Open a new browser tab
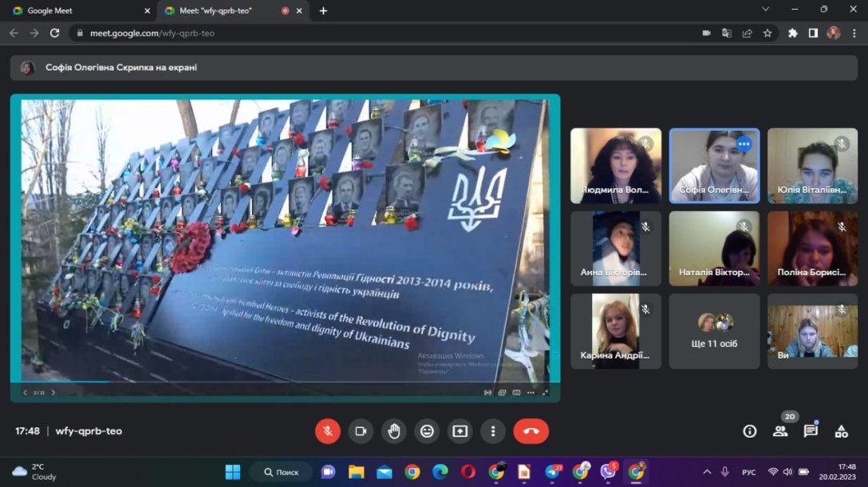Image resolution: width=868 pixels, height=487 pixels. [323, 10]
